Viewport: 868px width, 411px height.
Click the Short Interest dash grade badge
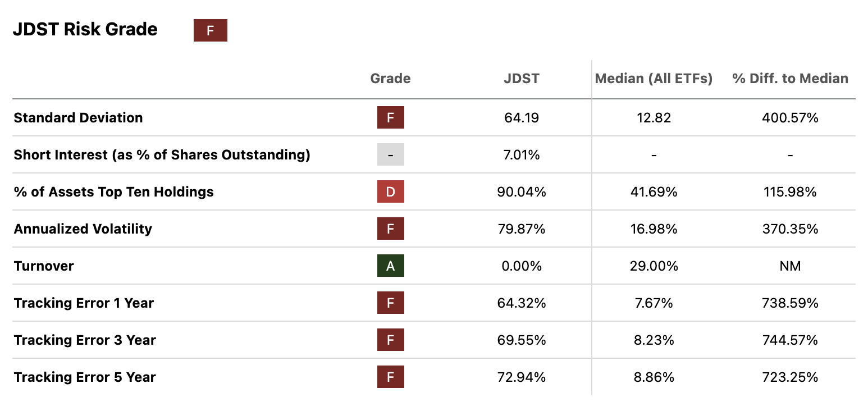coord(390,155)
